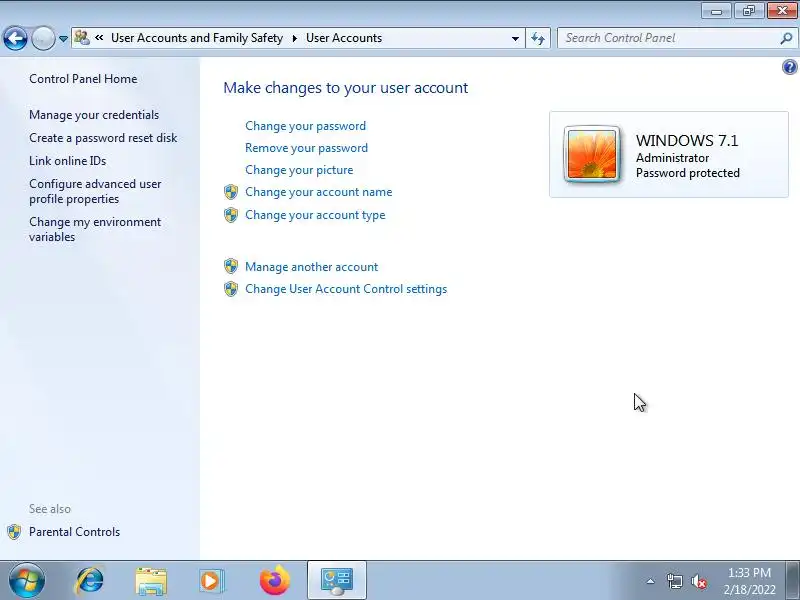Open Change User Account Control settings
Image resolution: width=800 pixels, height=600 pixels.
coord(346,289)
